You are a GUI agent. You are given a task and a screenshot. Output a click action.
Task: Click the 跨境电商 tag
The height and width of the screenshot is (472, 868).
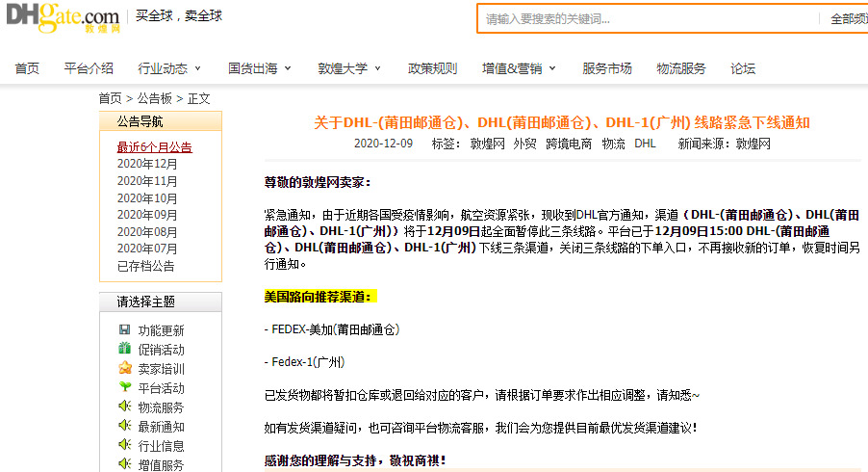pyautogui.click(x=569, y=144)
